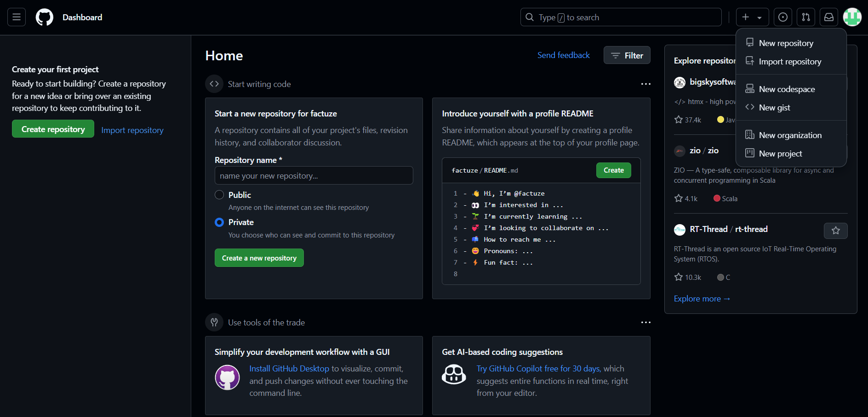This screenshot has width=868, height=417.
Task: Select the Private visibility radio button
Action: [219, 222]
